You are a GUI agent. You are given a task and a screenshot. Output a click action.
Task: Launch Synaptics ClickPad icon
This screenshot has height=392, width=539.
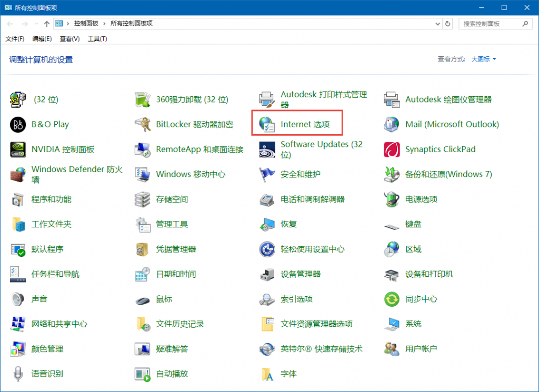pyautogui.click(x=392, y=149)
